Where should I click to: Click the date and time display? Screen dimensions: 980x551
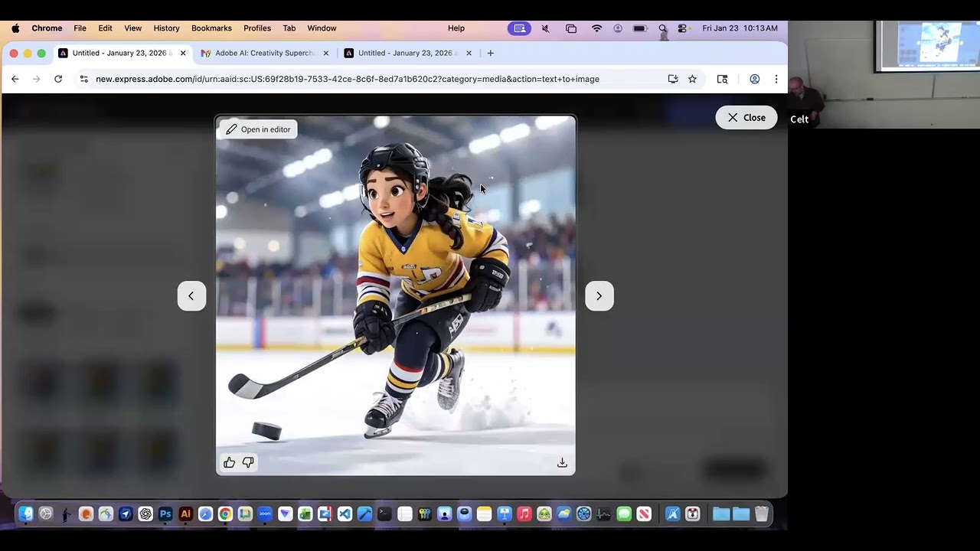740,28
